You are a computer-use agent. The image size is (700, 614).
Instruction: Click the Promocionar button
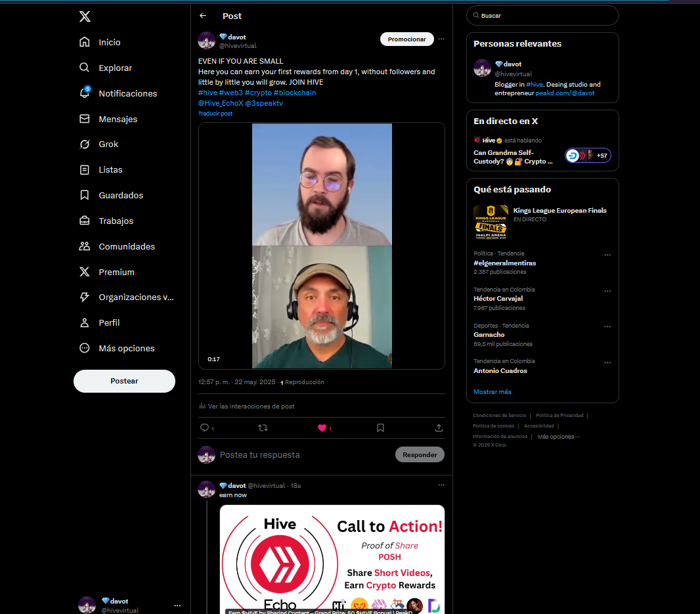[x=406, y=39]
